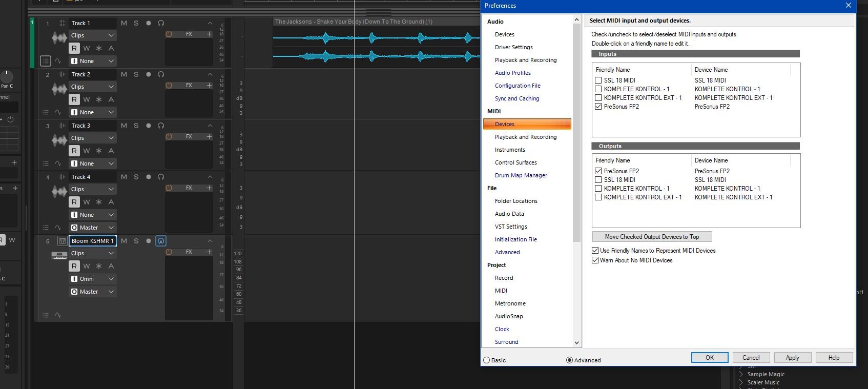The width and height of the screenshot is (868, 389).
Task: Enable input echo on Track 4
Action: [x=161, y=177]
